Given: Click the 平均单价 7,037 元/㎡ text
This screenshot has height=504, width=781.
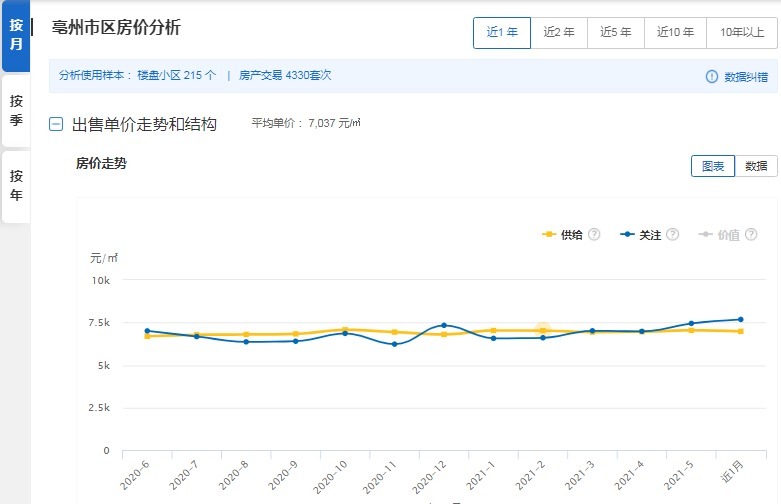Looking at the screenshot, I should pyautogui.click(x=306, y=123).
